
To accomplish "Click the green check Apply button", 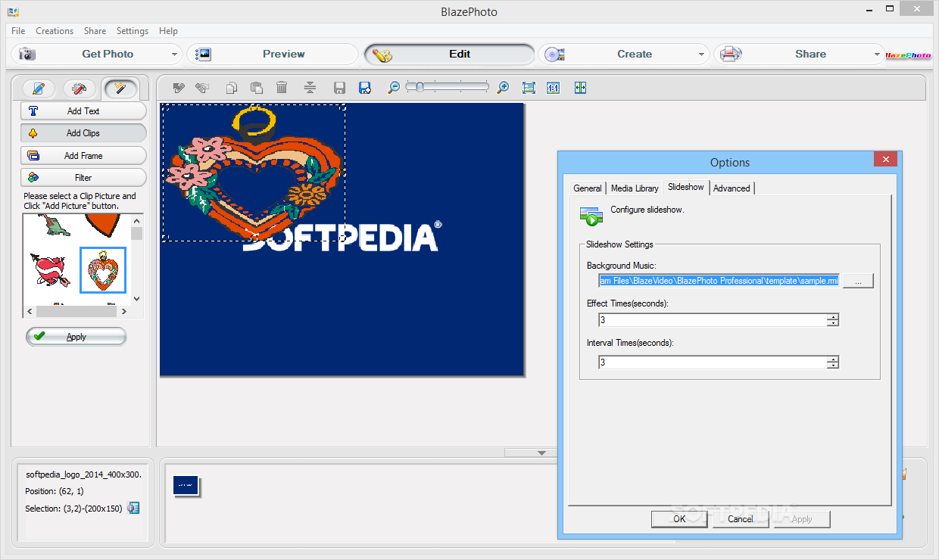I will (76, 337).
